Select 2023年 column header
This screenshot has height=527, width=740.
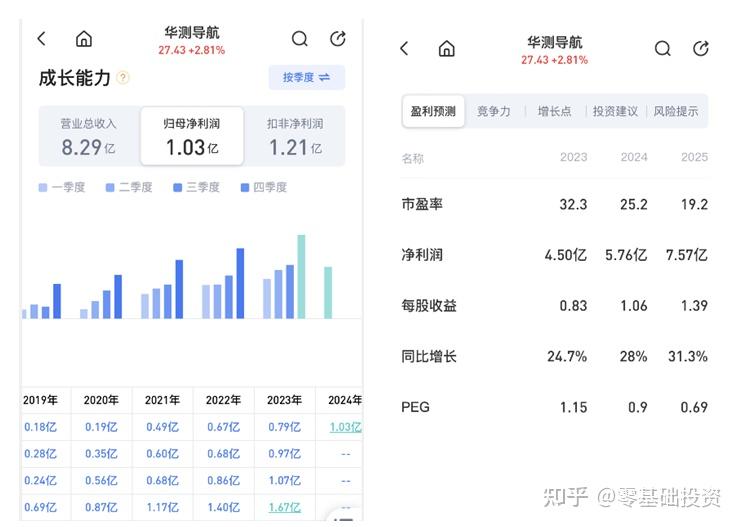click(x=284, y=400)
